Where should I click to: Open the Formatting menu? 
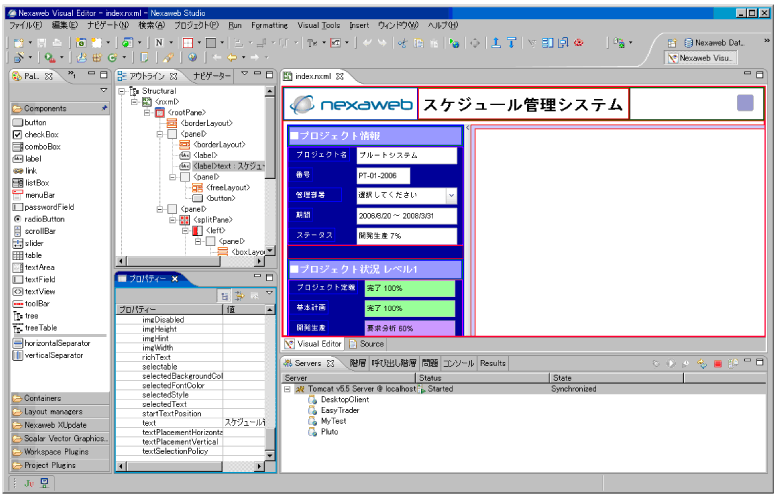[x=269, y=25]
